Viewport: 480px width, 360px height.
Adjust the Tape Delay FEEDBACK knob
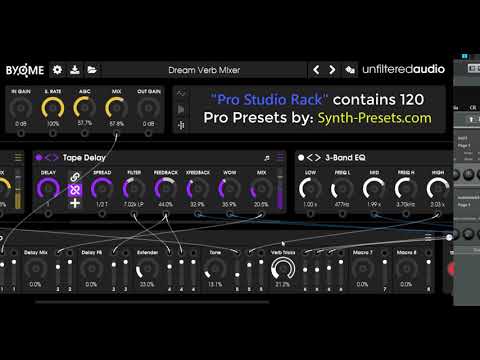click(x=165, y=188)
